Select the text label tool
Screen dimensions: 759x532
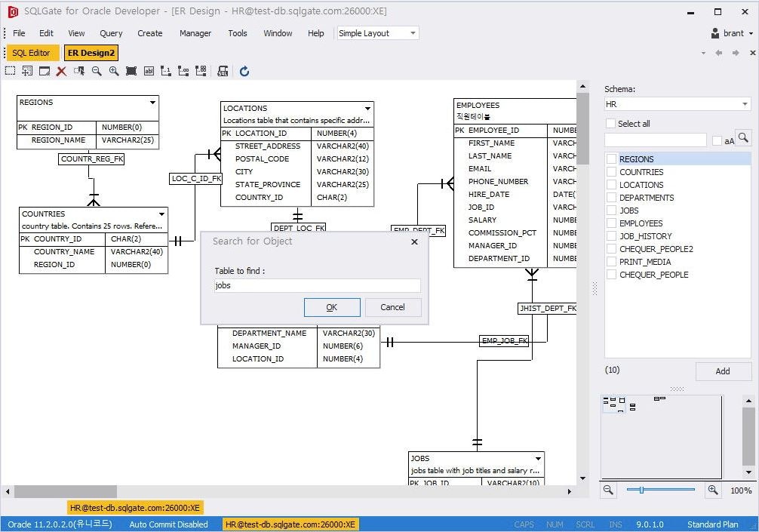pos(149,70)
